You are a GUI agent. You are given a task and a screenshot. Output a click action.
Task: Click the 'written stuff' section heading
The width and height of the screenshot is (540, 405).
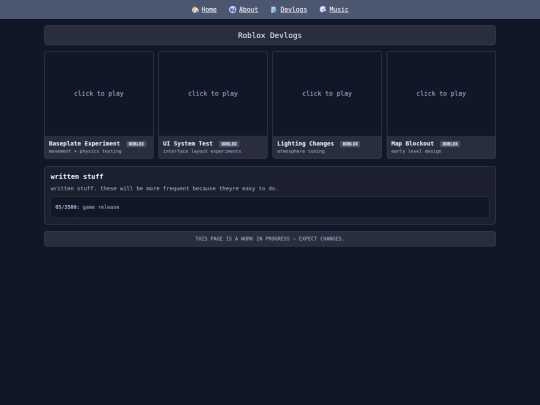pyautogui.click(x=77, y=177)
